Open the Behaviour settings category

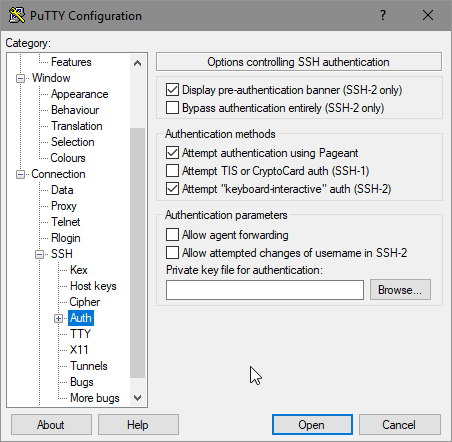[x=75, y=110]
